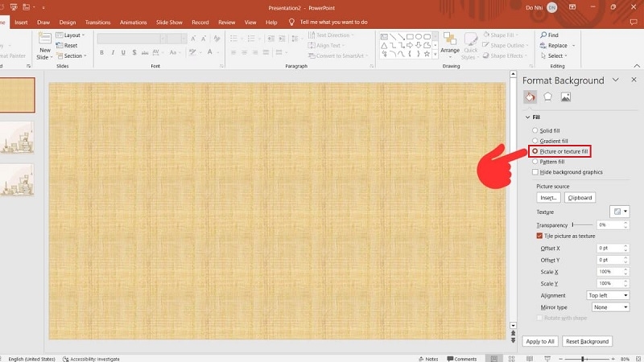
Task: Open the View ribbon tab
Action: tap(250, 23)
